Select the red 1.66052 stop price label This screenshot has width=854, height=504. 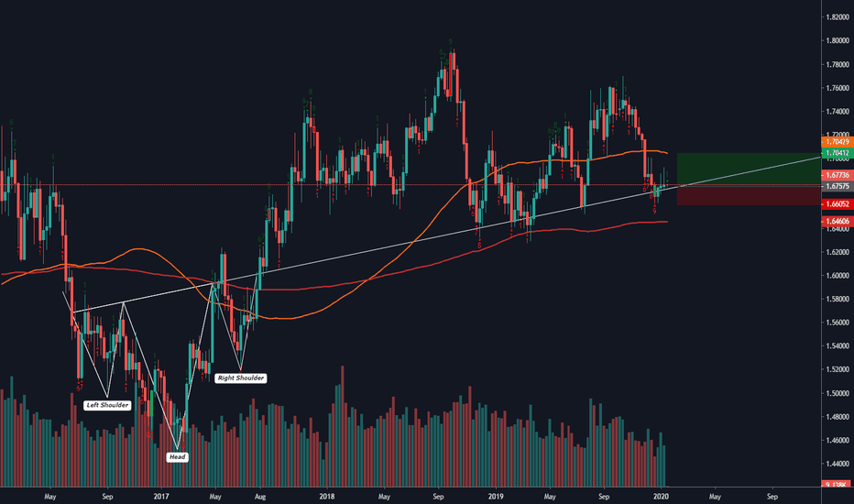tap(838, 204)
